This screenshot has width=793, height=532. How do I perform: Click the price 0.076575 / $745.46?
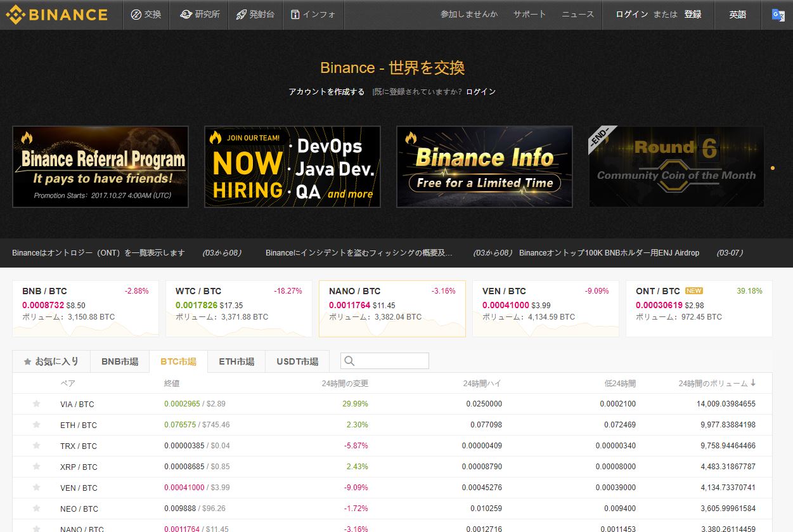point(197,425)
